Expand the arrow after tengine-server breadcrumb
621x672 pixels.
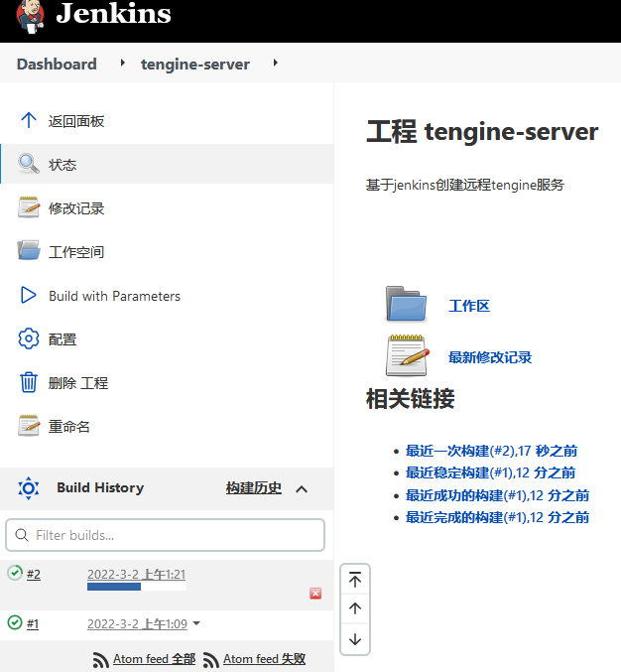276,63
